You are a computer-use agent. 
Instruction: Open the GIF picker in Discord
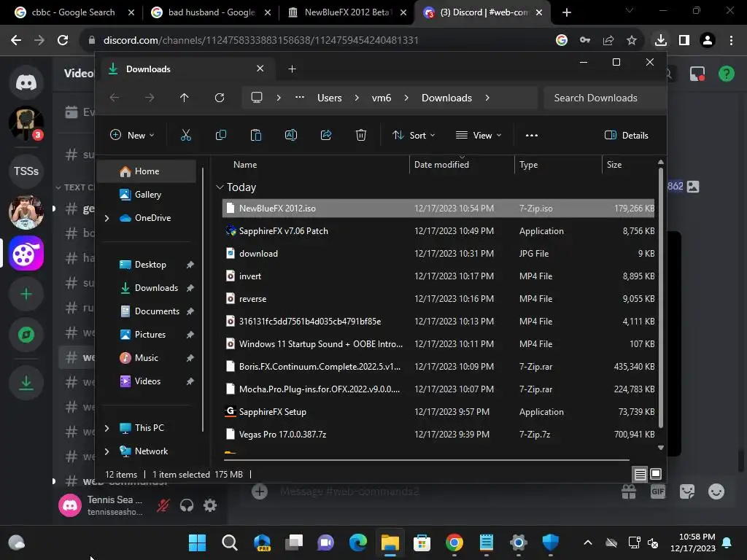pos(657,491)
